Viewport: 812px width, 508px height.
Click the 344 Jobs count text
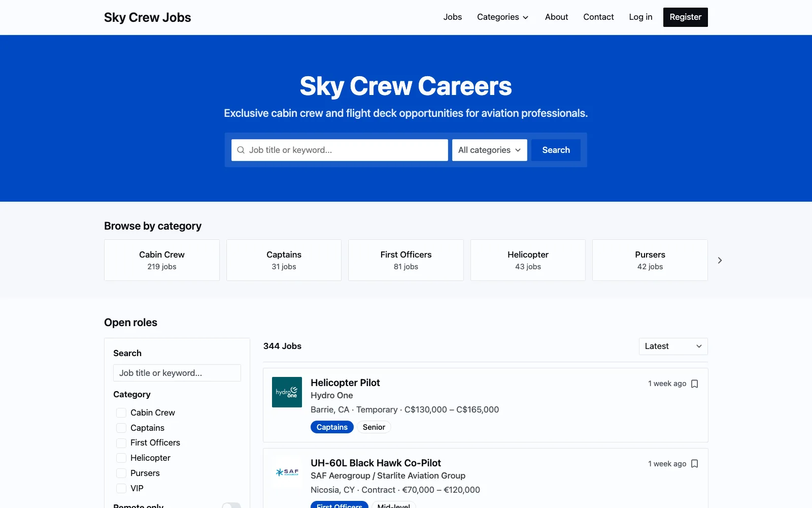click(282, 346)
